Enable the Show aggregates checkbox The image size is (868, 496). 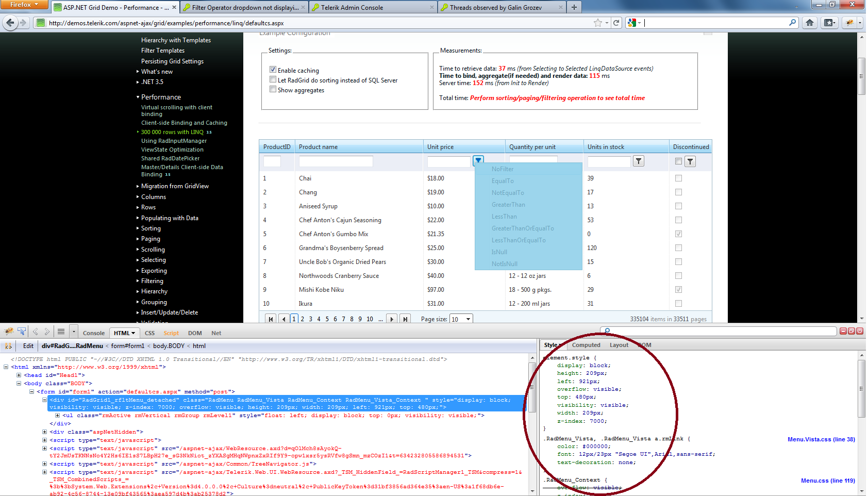pyautogui.click(x=273, y=90)
